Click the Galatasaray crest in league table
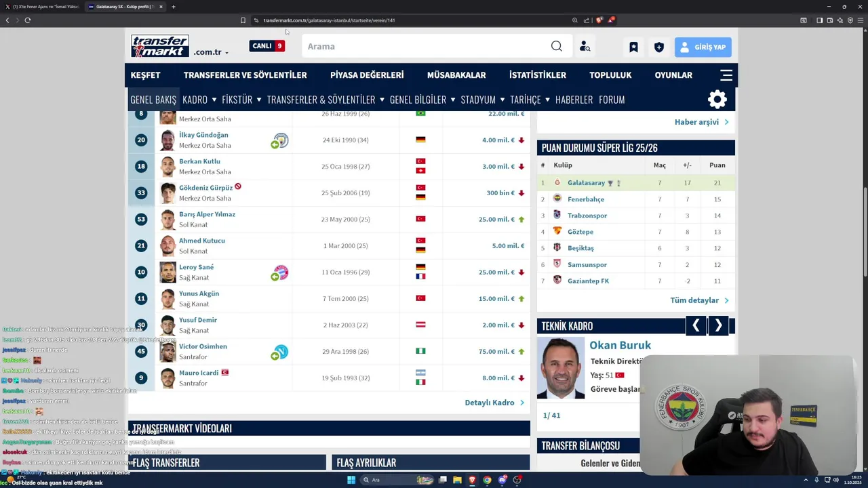This screenshot has height=488, width=868. click(x=557, y=182)
